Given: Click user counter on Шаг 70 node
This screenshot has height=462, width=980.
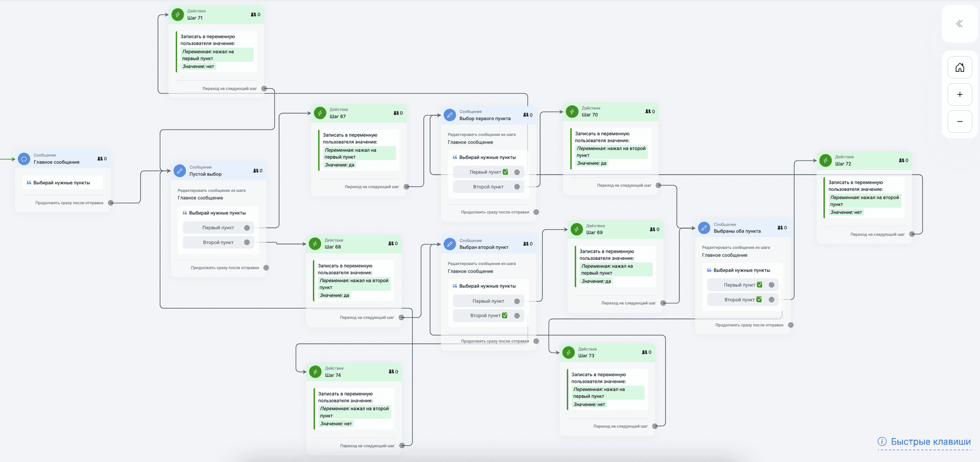Looking at the screenshot, I should click(x=650, y=111).
